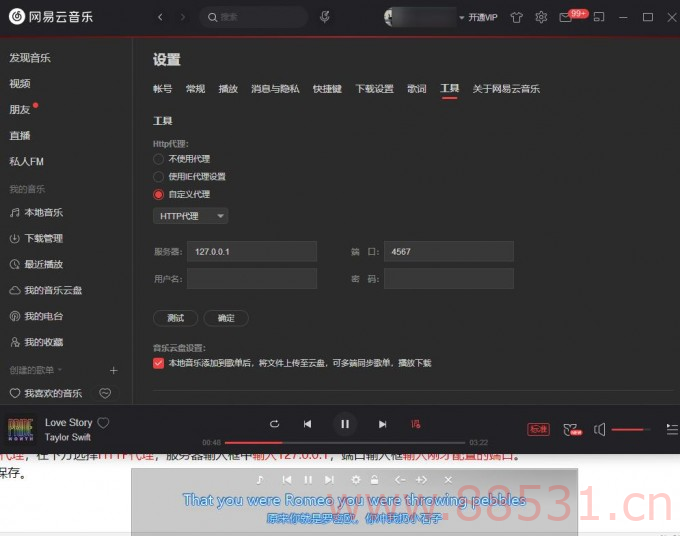The width and height of the screenshot is (680, 536).
Task: Collapse the 创建的歌单 section
Action: point(36,370)
